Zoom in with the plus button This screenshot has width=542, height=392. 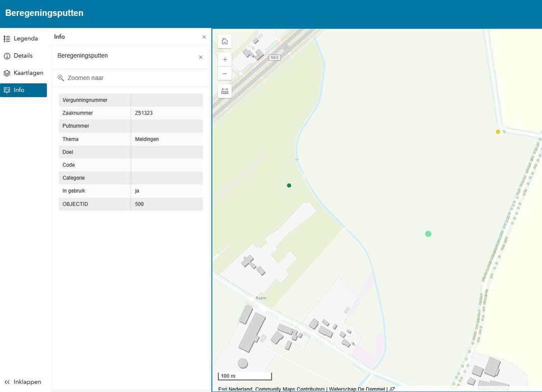(x=224, y=59)
